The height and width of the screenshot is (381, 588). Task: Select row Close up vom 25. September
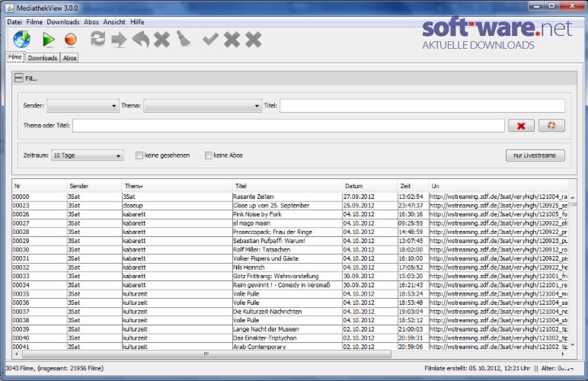[289, 206]
